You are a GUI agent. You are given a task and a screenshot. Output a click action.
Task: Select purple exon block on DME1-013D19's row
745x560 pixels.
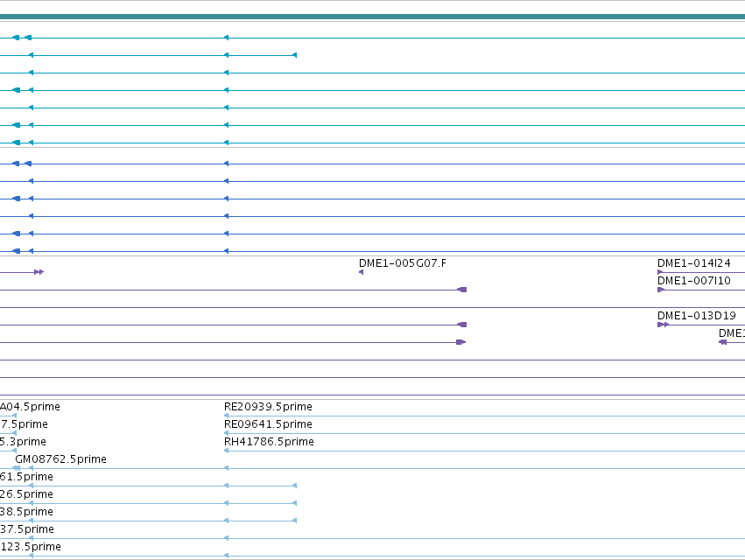pyautogui.click(x=461, y=325)
